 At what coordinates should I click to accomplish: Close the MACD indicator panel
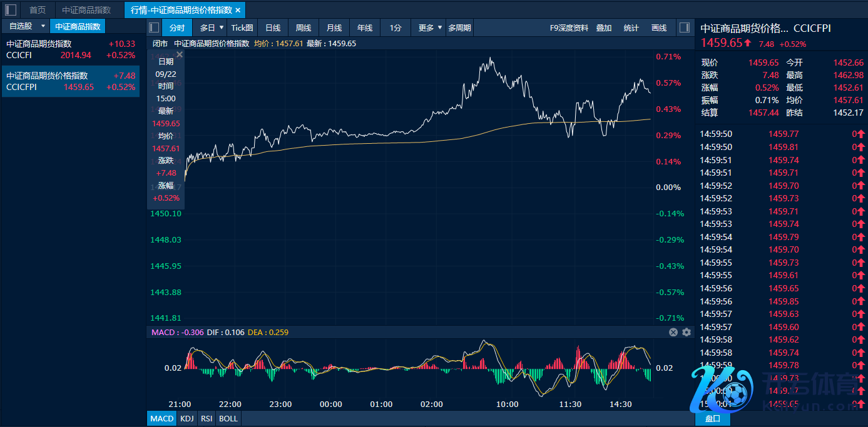[x=673, y=333]
